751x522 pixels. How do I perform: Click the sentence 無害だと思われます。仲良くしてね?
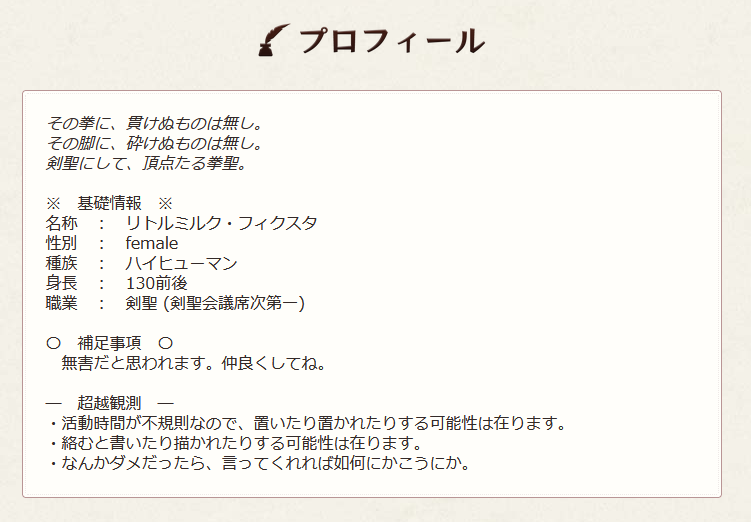point(193,363)
